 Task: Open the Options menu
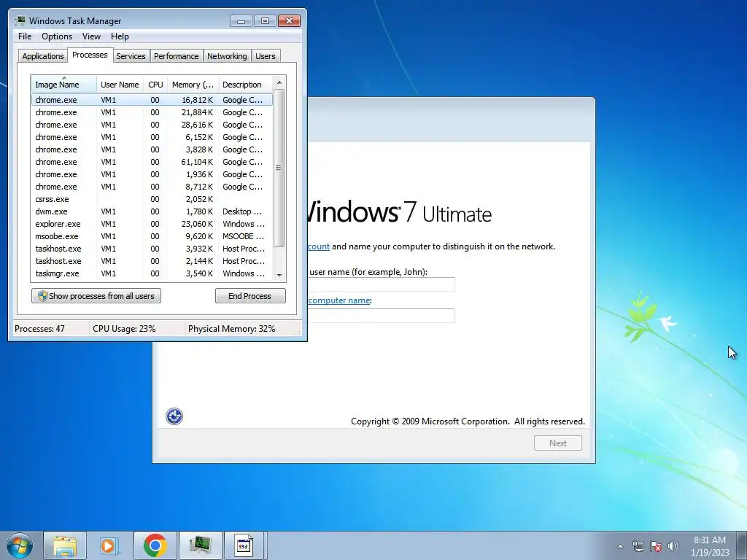(57, 36)
